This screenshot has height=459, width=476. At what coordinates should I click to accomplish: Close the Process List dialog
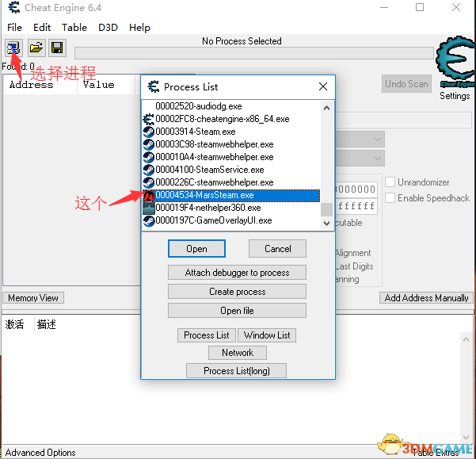click(x=323, y=86)
